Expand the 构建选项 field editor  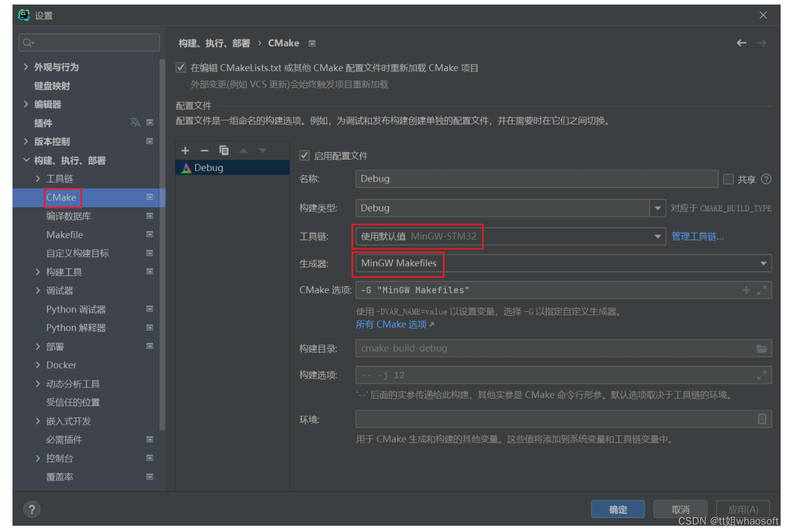coord(761,375)
